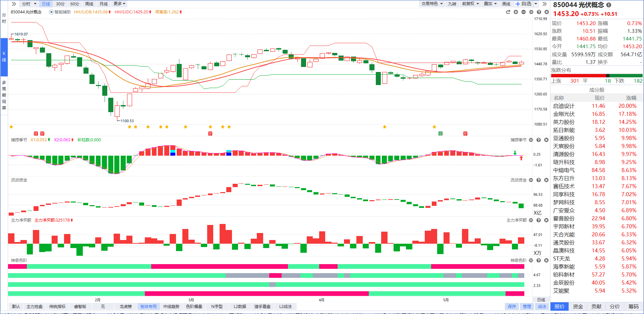The width and height of the screenshot is (644, 314).
Task: Open the 交易特色 dropdown
Action: tap(432, 4)
